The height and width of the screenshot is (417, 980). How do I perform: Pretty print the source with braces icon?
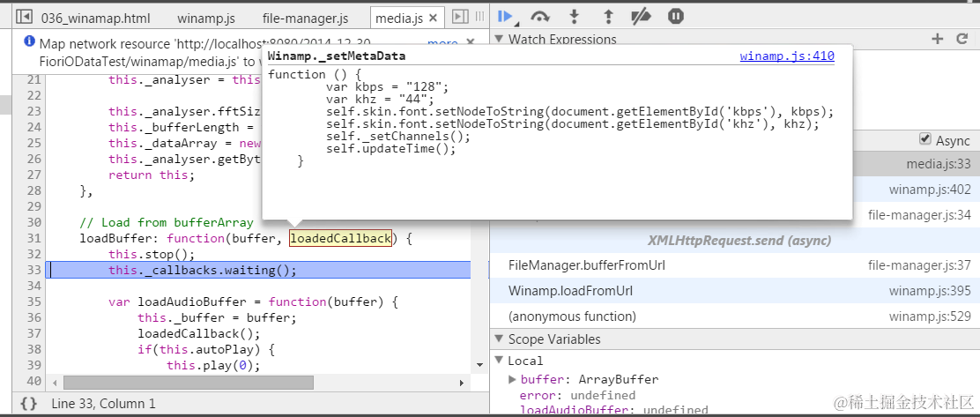(28, 403)
